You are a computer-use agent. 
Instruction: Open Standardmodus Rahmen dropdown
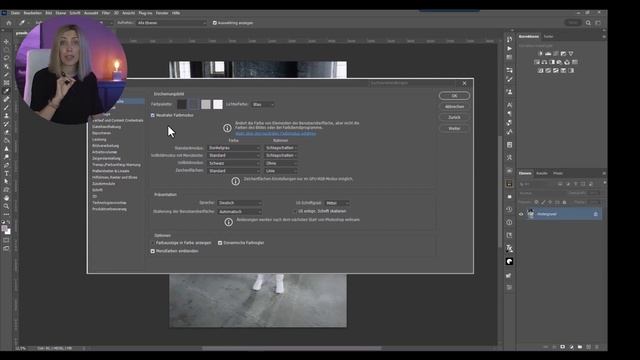pyautogui.click(x=281, y=148)
